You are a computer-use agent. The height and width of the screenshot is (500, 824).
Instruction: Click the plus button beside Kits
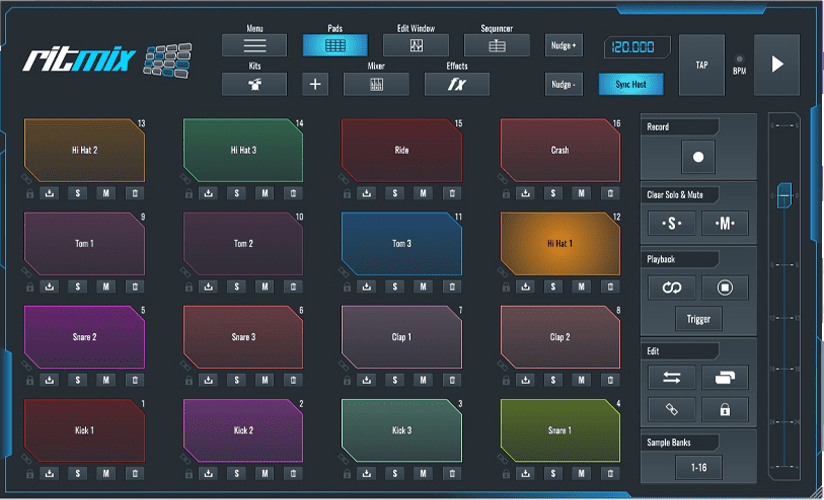(x=316, y=84)
